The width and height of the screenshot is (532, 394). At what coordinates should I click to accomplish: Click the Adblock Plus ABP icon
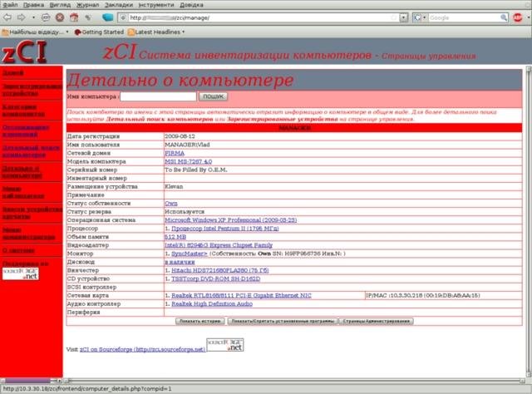tap(517, 17)
